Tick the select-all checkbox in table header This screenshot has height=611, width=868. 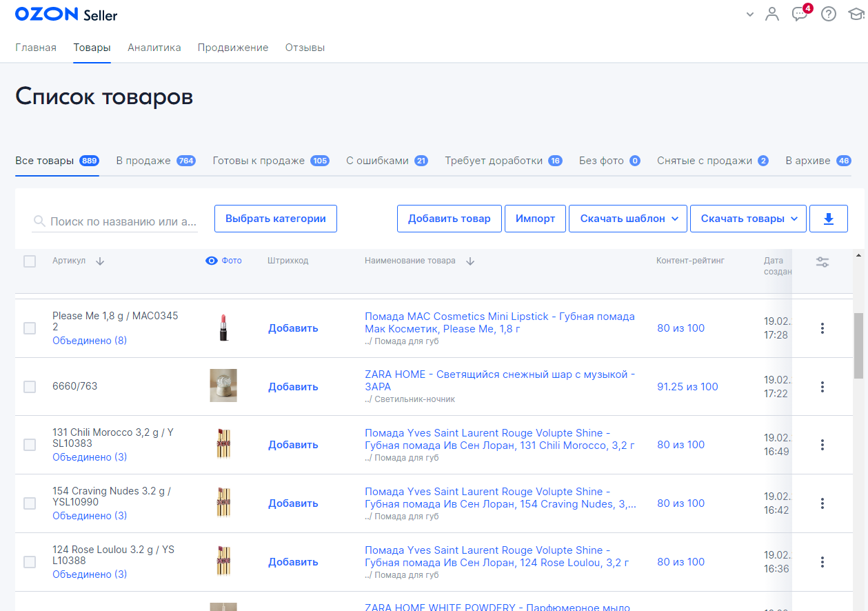point(30,261)
